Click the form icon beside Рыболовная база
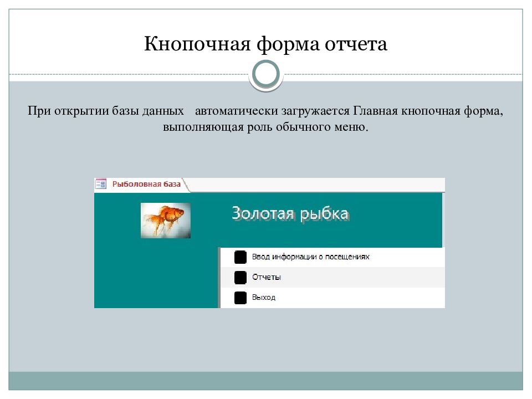Screen dimensions: 532x399 point(101,184)
